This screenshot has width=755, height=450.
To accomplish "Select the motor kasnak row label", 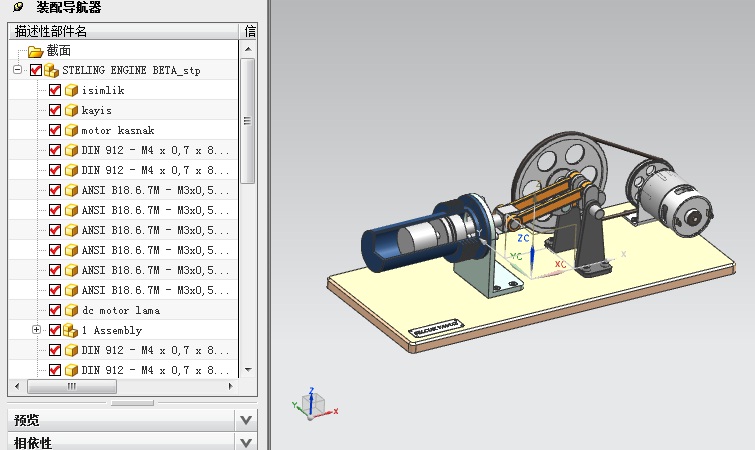I will (x=117, y=130).
